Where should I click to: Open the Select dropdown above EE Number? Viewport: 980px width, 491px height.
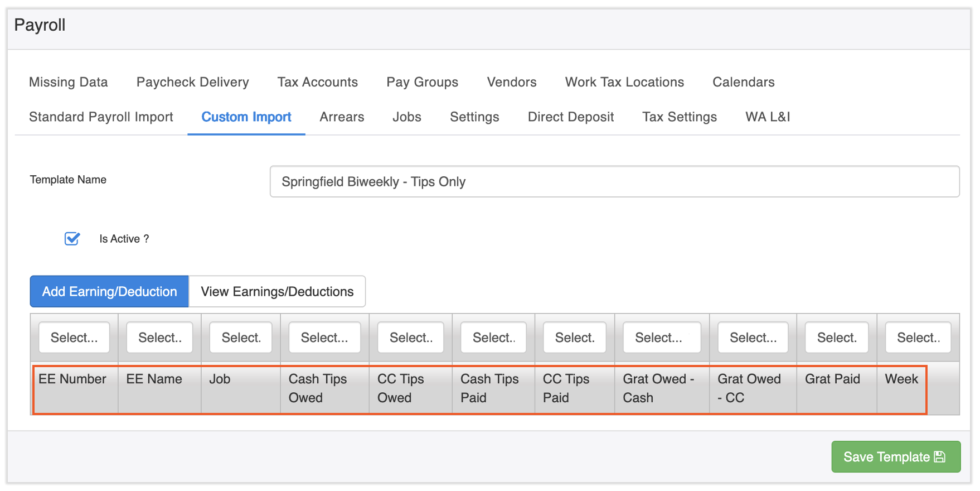(x=74, y=338)
